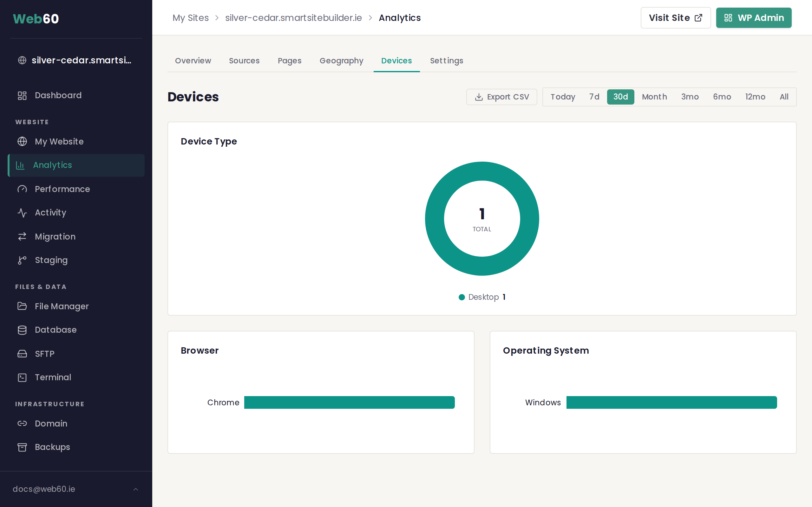The image size is (812, 507).
Task: Click the Activity pulse icon
Action: 22,213
